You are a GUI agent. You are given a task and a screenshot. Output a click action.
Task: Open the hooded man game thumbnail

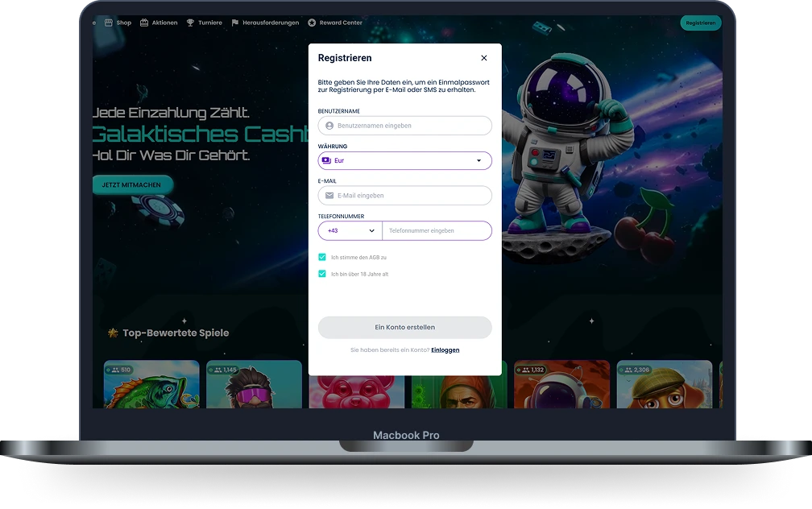(x=459, y=392)
